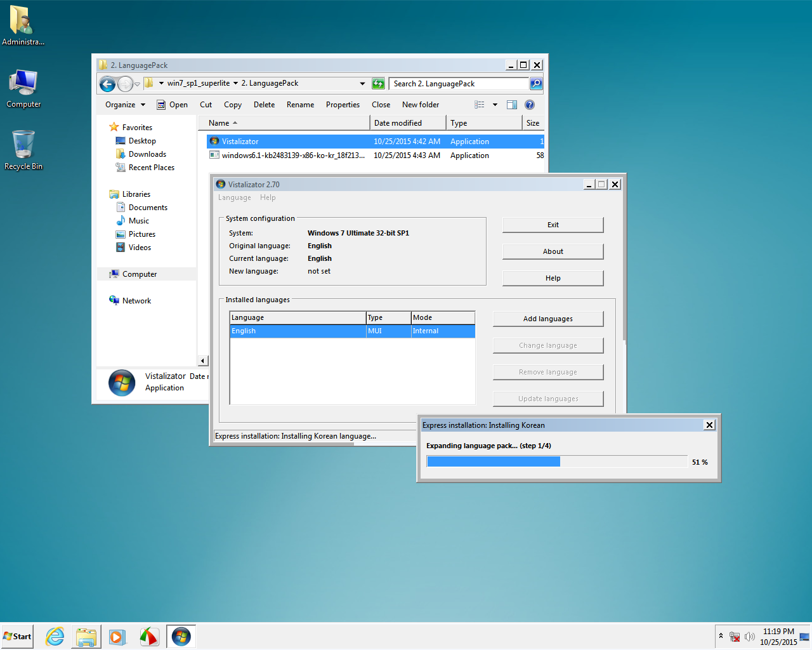Click the About button in Vistalizator
Image resolution: width=812 pixels, height=650 pixels.
click(x=553, y=251)
